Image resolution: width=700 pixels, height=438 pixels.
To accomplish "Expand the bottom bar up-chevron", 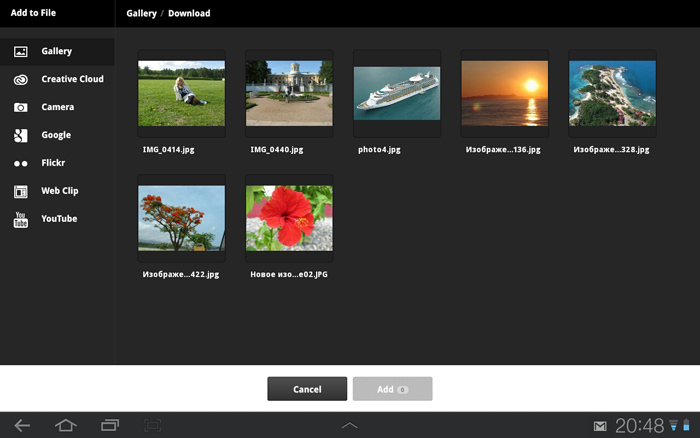I will click(349, 425).
